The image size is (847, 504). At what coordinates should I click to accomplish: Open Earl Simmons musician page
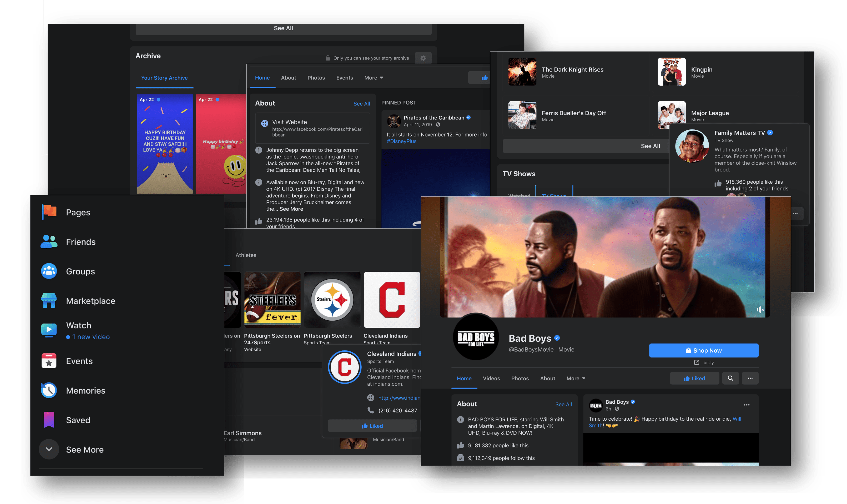point(243,433)
